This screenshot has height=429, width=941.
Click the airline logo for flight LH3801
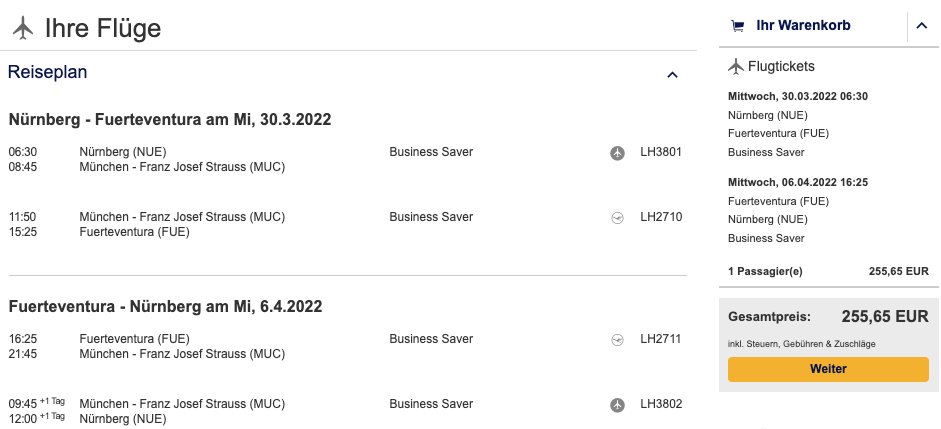617,153
